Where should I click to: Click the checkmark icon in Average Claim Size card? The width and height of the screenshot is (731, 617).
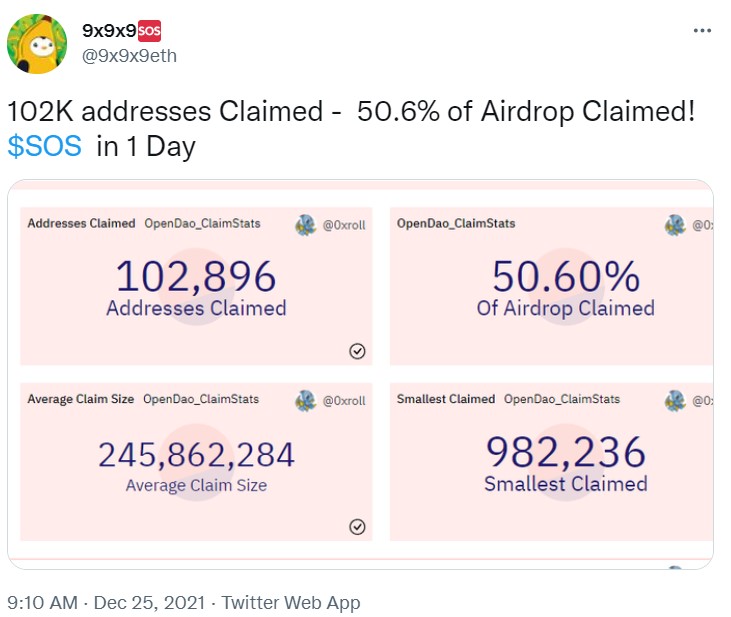tap(357, 527)
